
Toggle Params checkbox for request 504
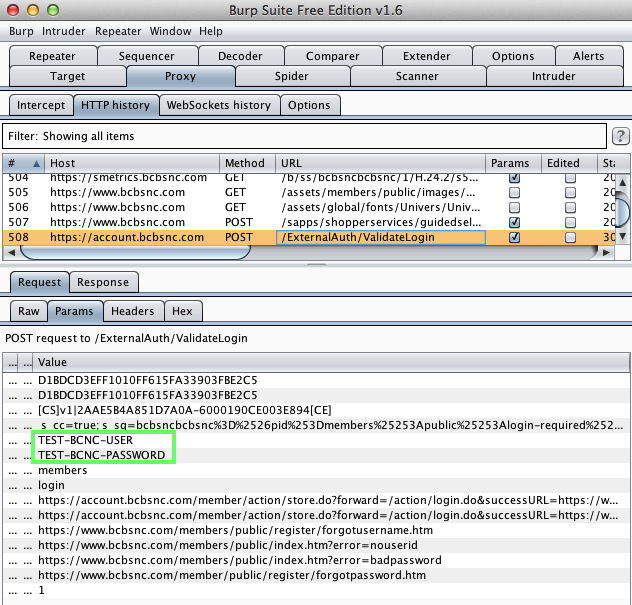point(514,178)
